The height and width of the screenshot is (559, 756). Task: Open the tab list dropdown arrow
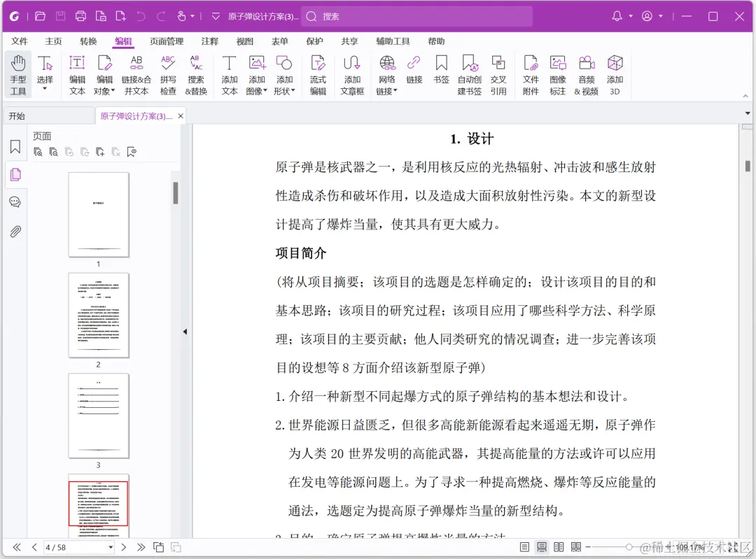click(748, 113)
